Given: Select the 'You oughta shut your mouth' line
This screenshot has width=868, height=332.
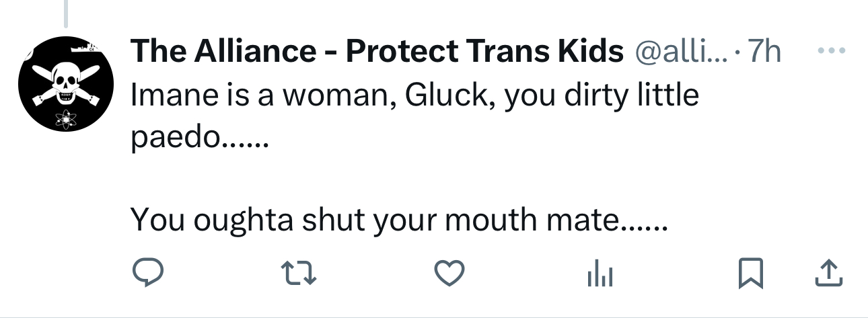Looking at the screenshot, I should click(398, 218).
